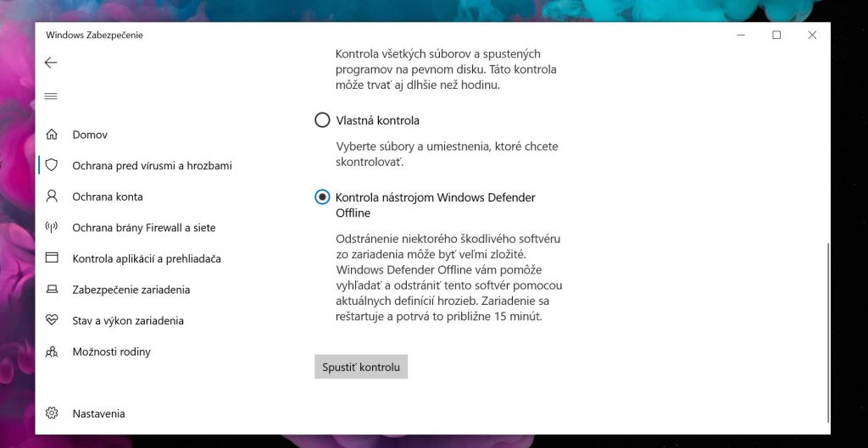This screenshot has width=868, height=448.
Task: Click the back arrow icon
Action: [x=51, y=63]
